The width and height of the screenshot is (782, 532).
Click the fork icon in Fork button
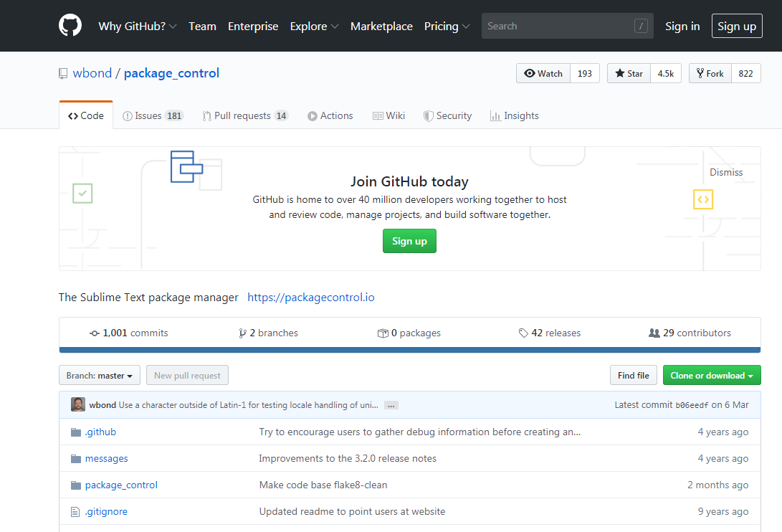700,73
